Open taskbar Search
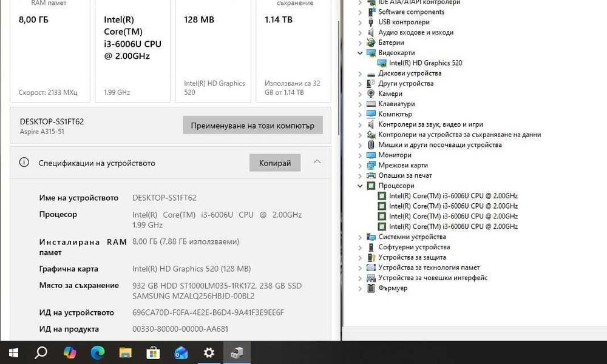This screenshot has width=607, height=364. (41, 352)
